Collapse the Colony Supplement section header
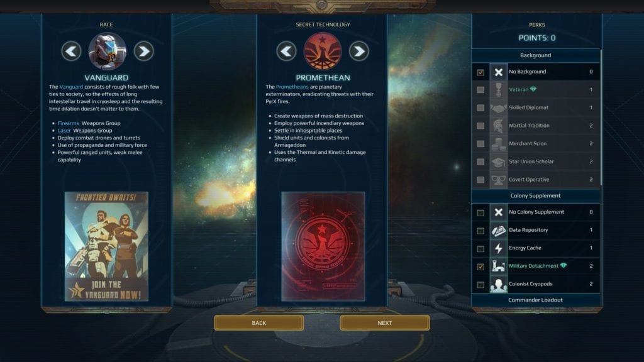Image resolution: width=644 pixels, height=362 pixels. tap(536, 196)
